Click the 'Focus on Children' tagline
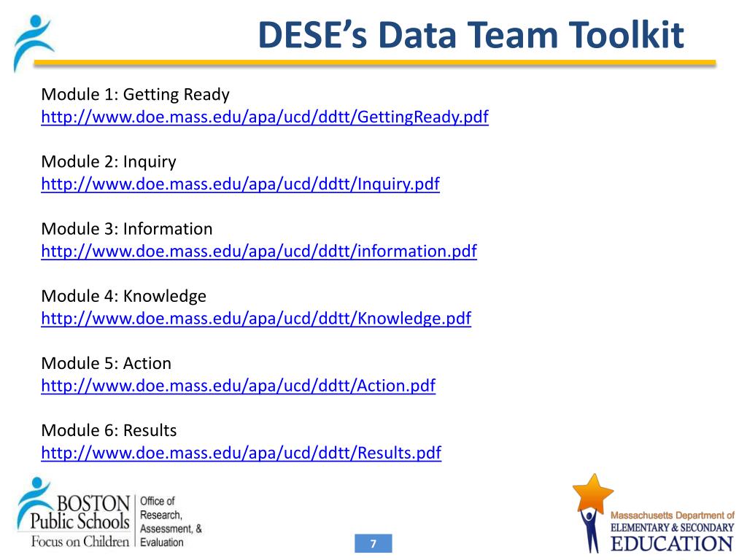 80,542
